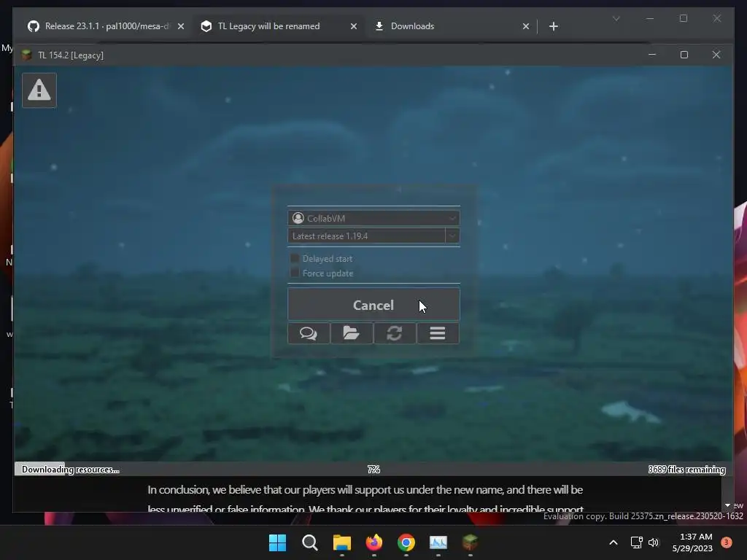The width and height of the screenshot is (747, 560).
Task: Switch to Chrome on the taskbar
Action: pos(406,542)
